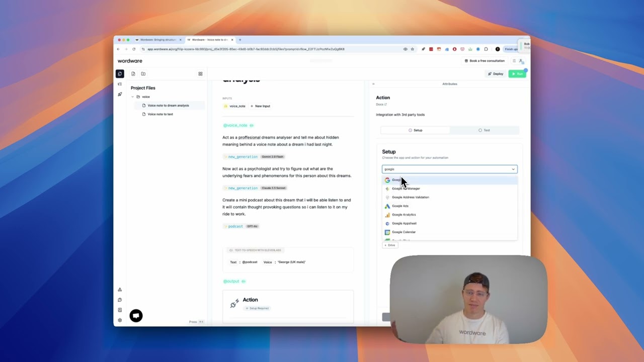644x362 pixels.
Task: Click the podcast generation label
Action: click(x=235, y=226)
